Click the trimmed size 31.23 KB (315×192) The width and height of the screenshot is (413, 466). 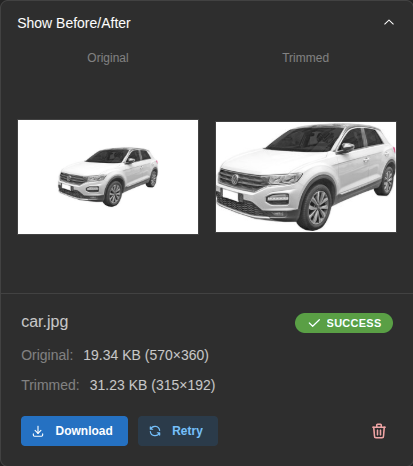(152, 385)
